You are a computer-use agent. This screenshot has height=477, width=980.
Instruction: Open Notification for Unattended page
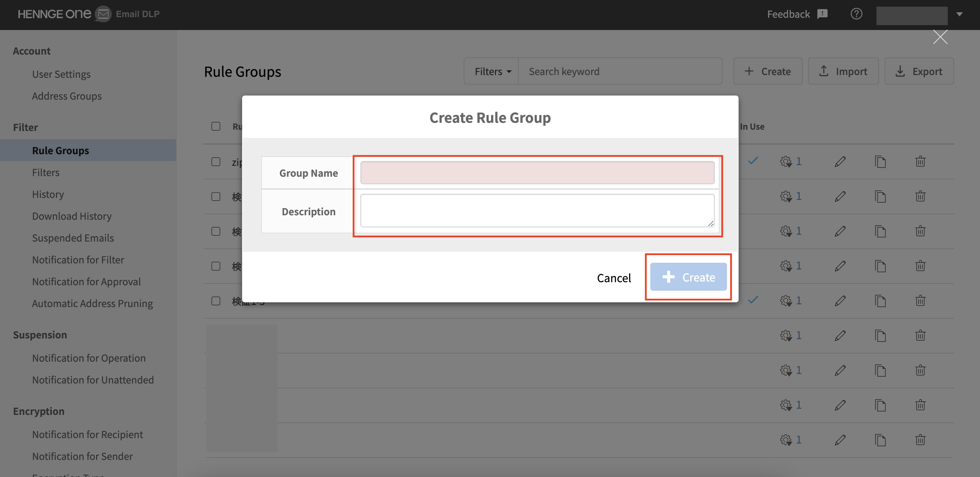pyautogui.click(x=93, y=379)
